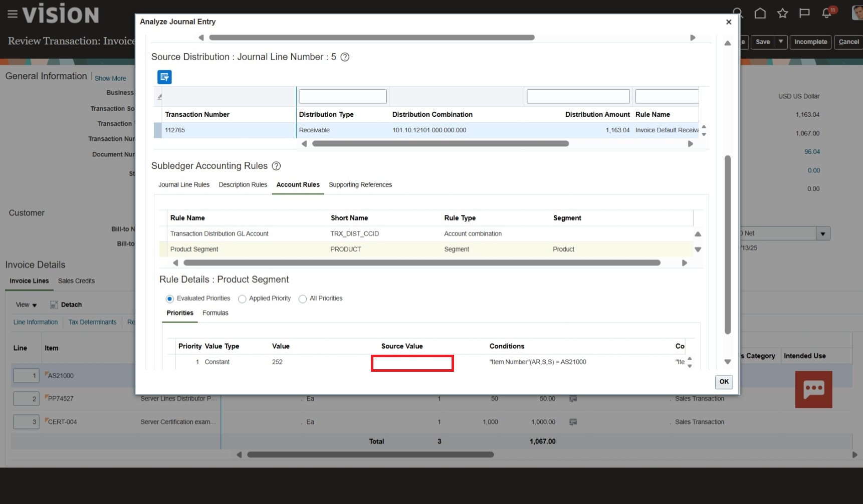Open the View menu in Invoice Lines
The width and height of the screenshot is (863, 504).
coord(26,305)
